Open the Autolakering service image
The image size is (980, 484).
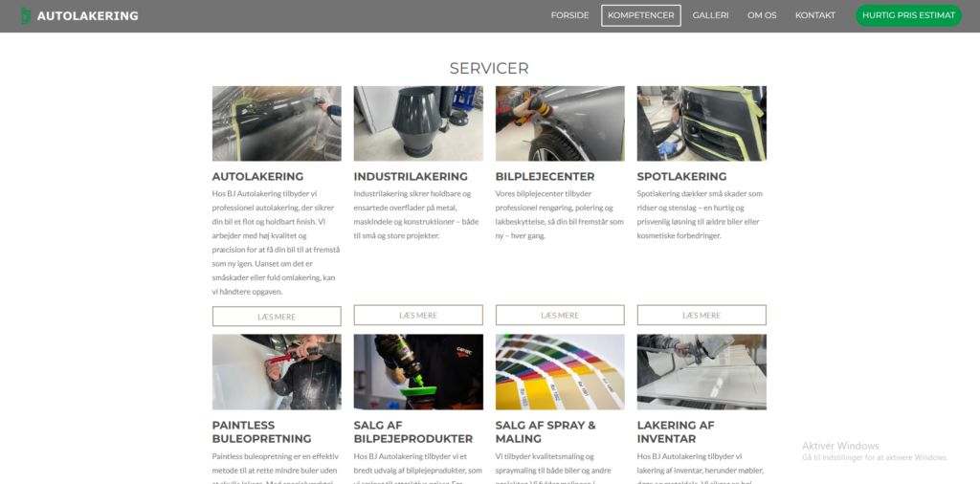[277, 123]
